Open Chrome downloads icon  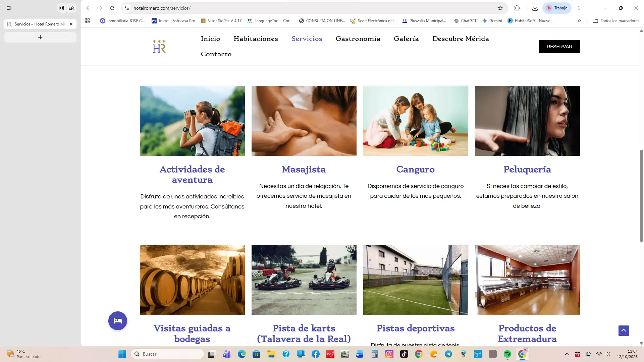pos(535,8)
